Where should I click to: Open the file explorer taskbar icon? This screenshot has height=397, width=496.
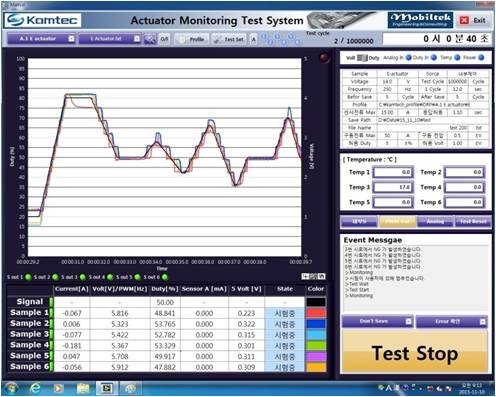coord(83,388)
